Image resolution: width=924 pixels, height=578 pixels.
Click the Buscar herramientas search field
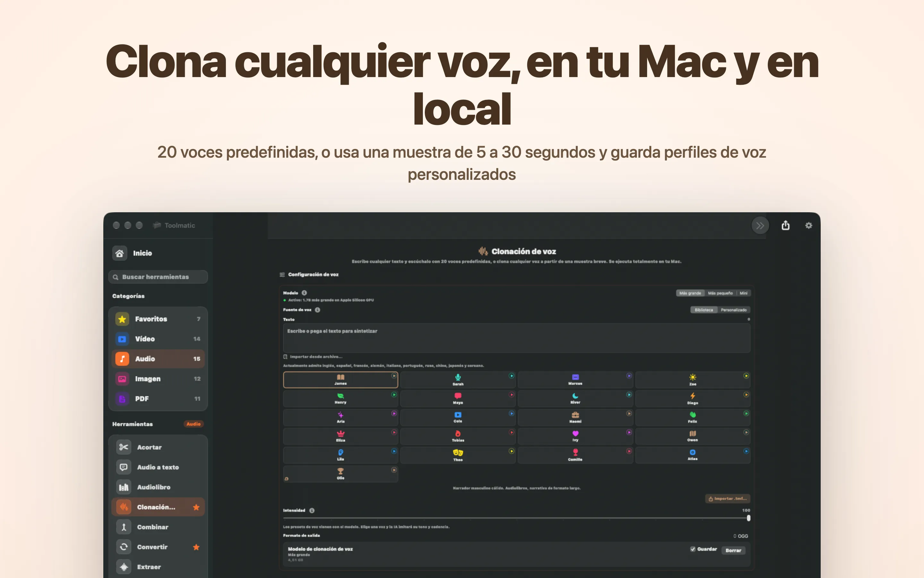click(158, 277)
